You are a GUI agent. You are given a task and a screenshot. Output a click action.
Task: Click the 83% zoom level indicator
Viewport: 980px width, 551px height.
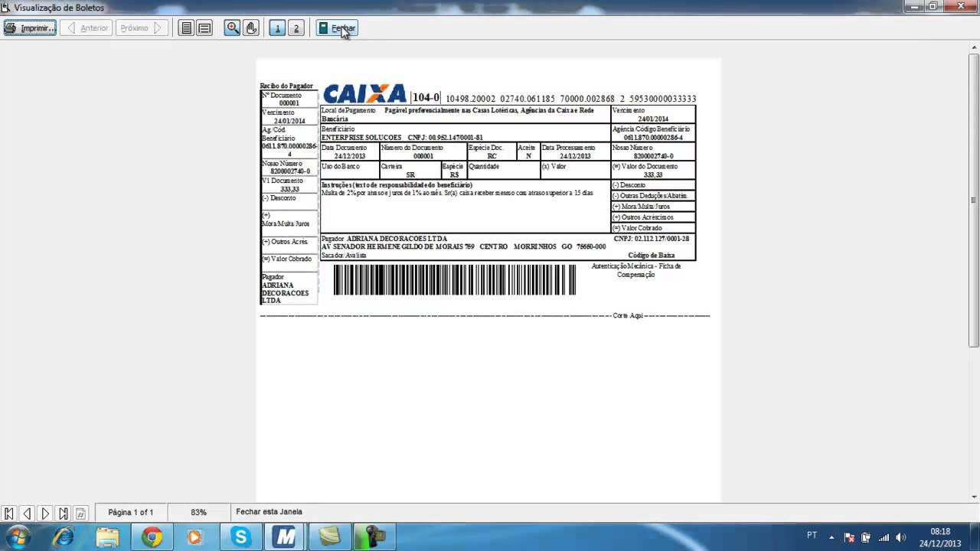pos(199,512)
